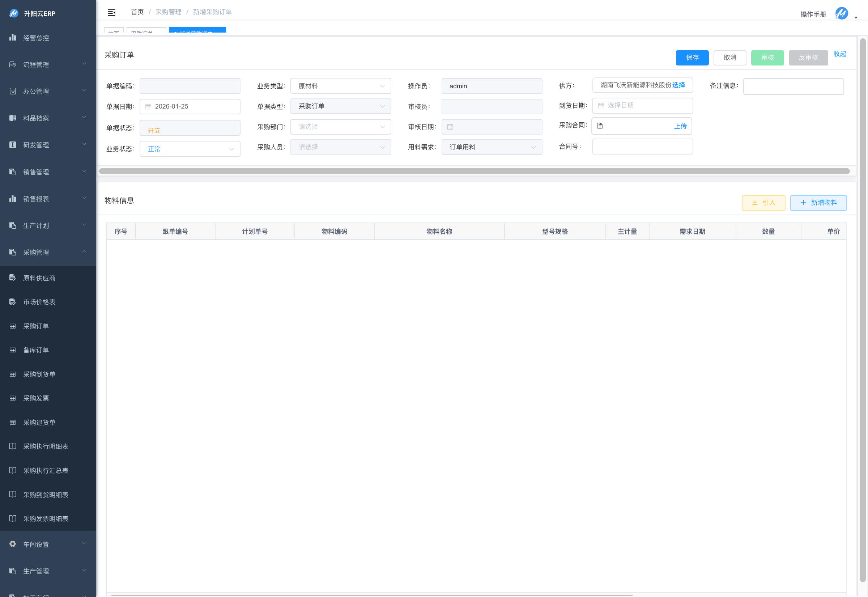Go to 采购发票 menu item

tap(36, 398)
